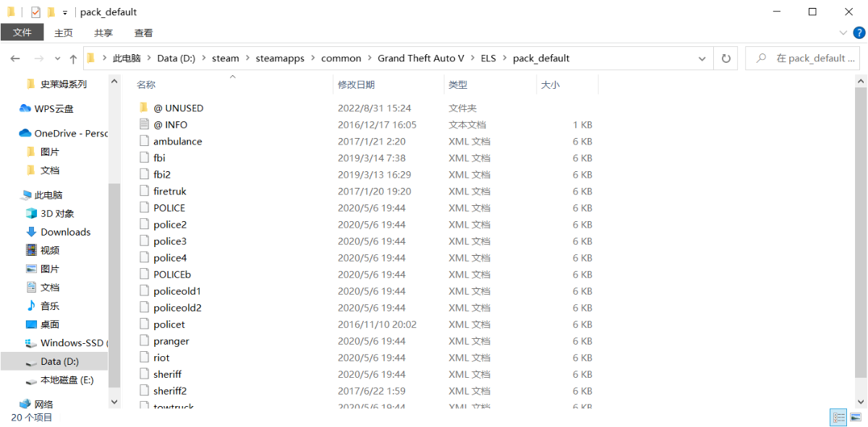Refresh the pack_default folder view

[726, 59]
